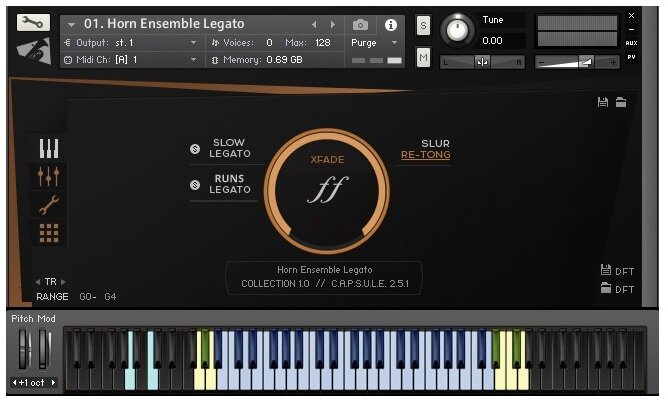Screen dimensions: 668x405
Task: Click the pan center icon
Action: (482, 63)
